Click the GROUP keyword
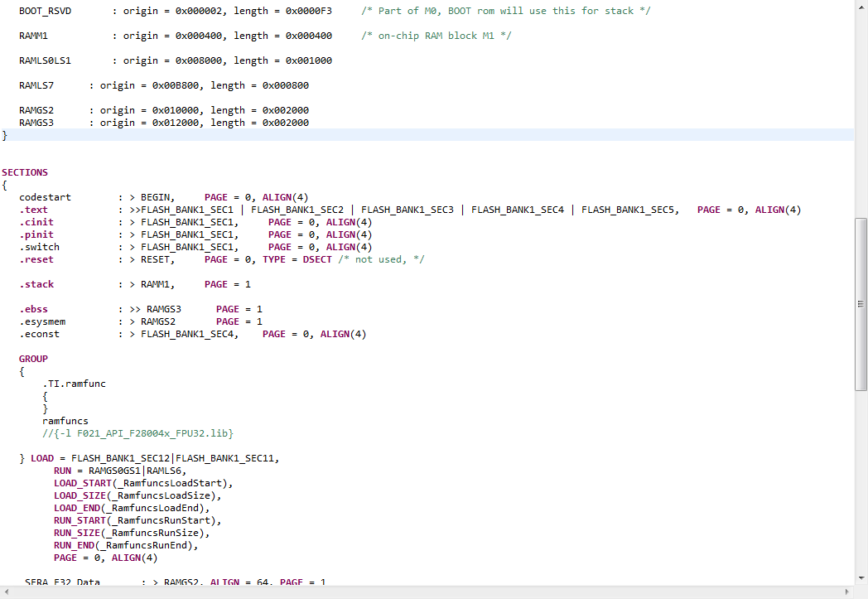This screenshot has height=599, width=868. click(x=33, y=358)
